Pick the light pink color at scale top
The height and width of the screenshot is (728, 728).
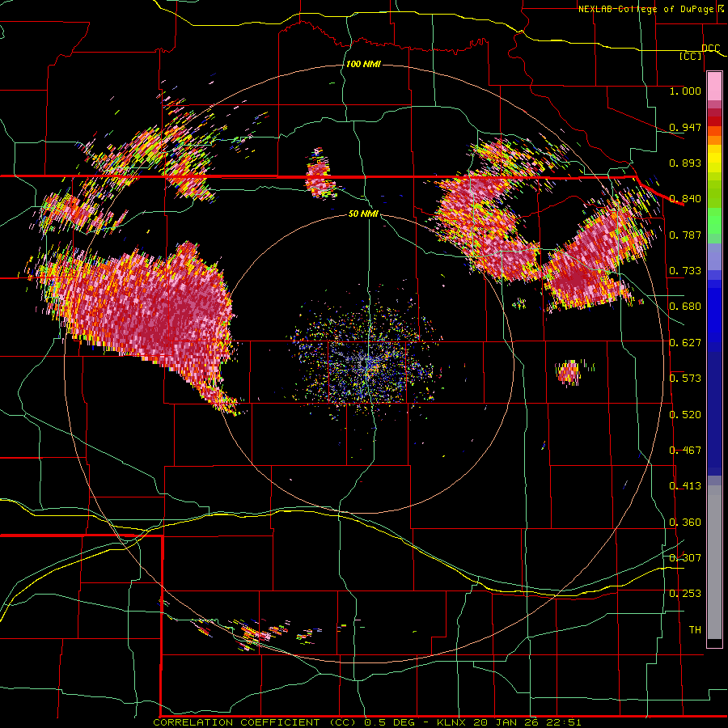pos(714,86)
